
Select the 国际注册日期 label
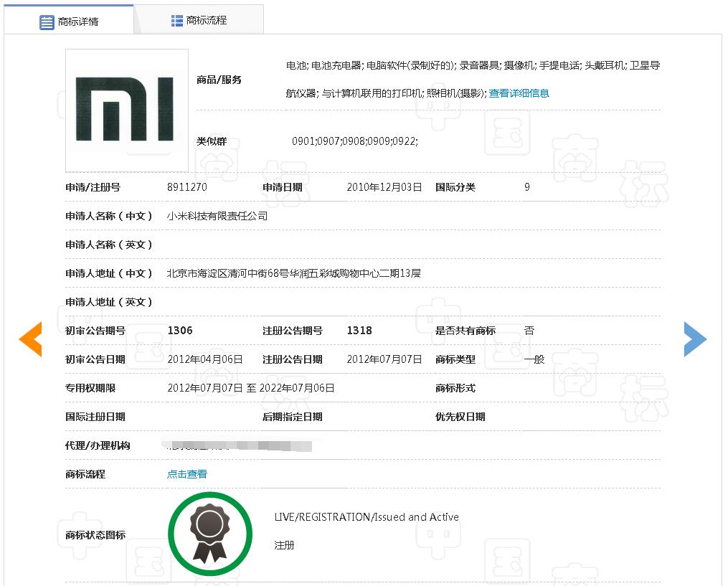pyautogui.click(x=95, y=417)
